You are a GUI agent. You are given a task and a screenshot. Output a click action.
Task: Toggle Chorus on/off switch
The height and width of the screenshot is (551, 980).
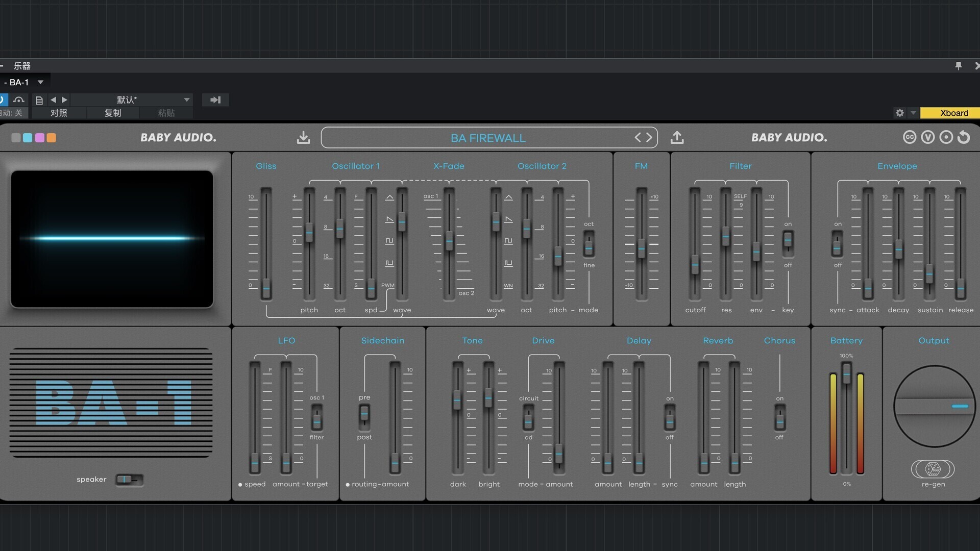coord(779,417)
